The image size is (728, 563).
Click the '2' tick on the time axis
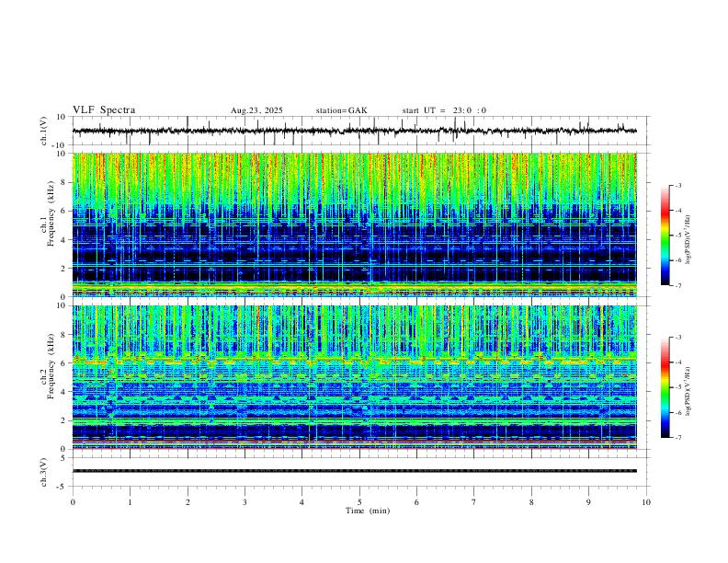point(188,502)
